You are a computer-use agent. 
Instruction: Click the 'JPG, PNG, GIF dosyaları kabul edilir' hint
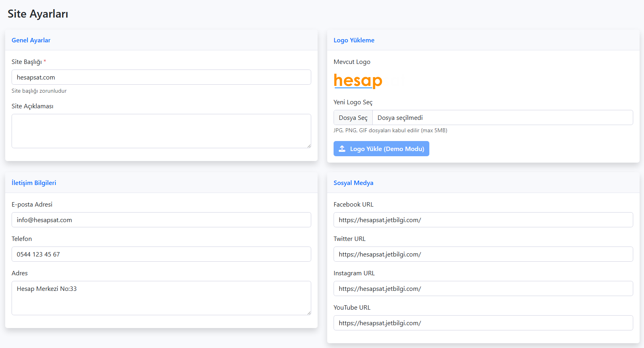tap(390, 130)
